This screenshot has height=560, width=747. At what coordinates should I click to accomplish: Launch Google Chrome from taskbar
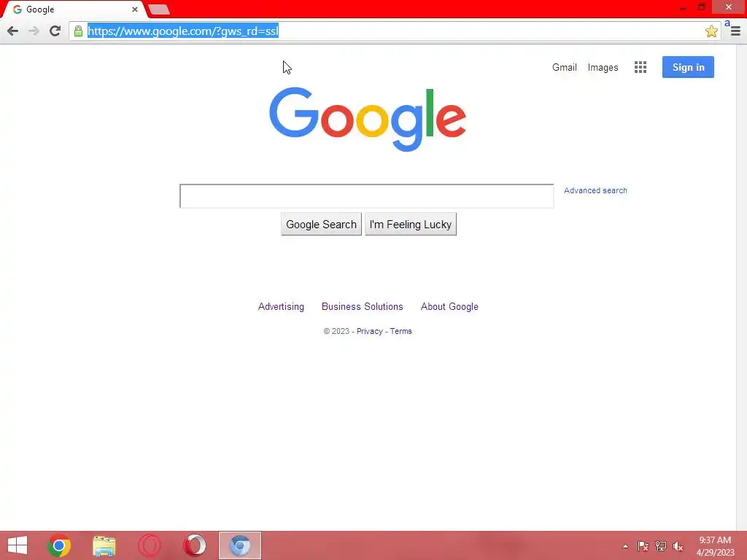pyautogui.click(x=59, y=545)
